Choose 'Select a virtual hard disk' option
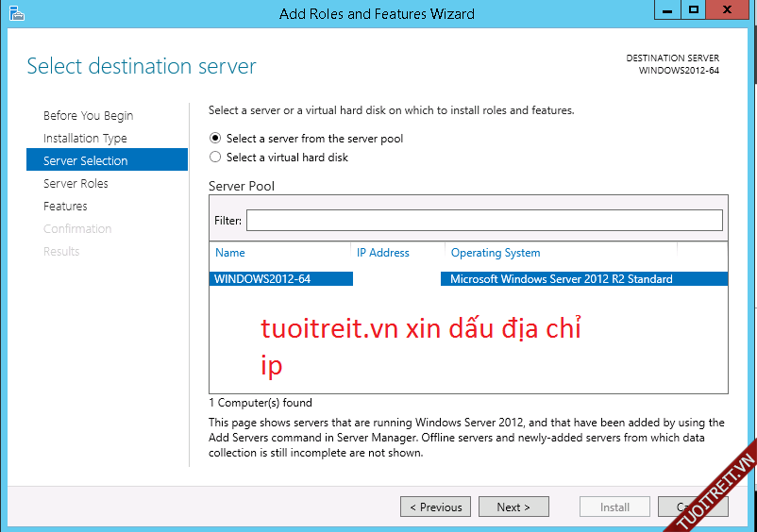 click(x=215, y=158)
